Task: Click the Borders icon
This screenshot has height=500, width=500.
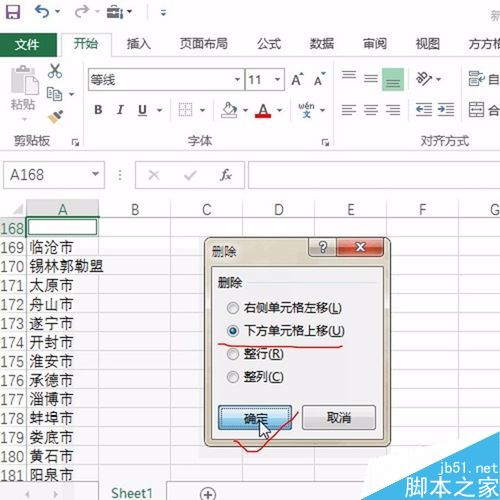Action: 185,110
